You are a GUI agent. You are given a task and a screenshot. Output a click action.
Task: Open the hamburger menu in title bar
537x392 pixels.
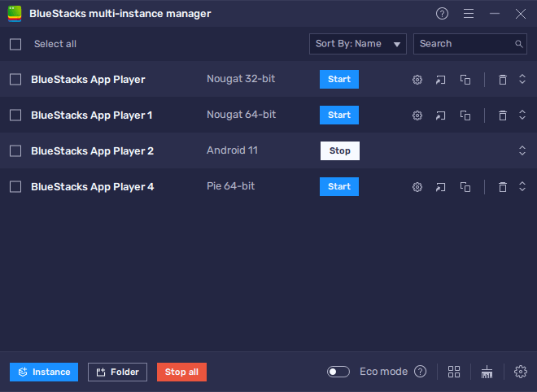tap(468, 14)
